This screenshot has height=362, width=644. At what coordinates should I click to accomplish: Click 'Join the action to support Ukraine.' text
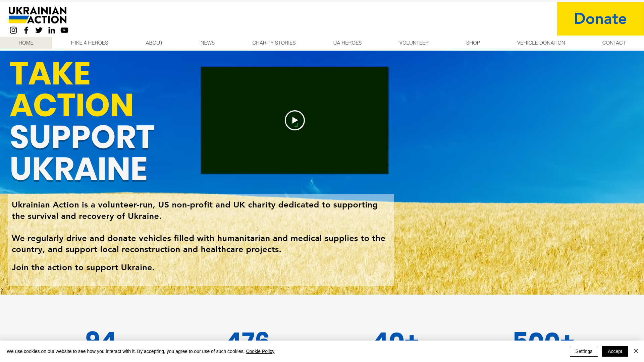[x=83, y=267]
